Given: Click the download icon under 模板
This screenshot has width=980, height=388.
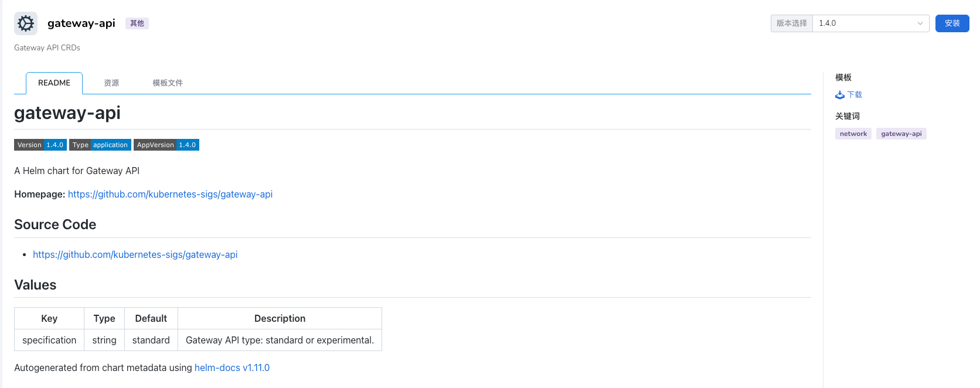Looking at the screenshot, I should pos(840,95).
